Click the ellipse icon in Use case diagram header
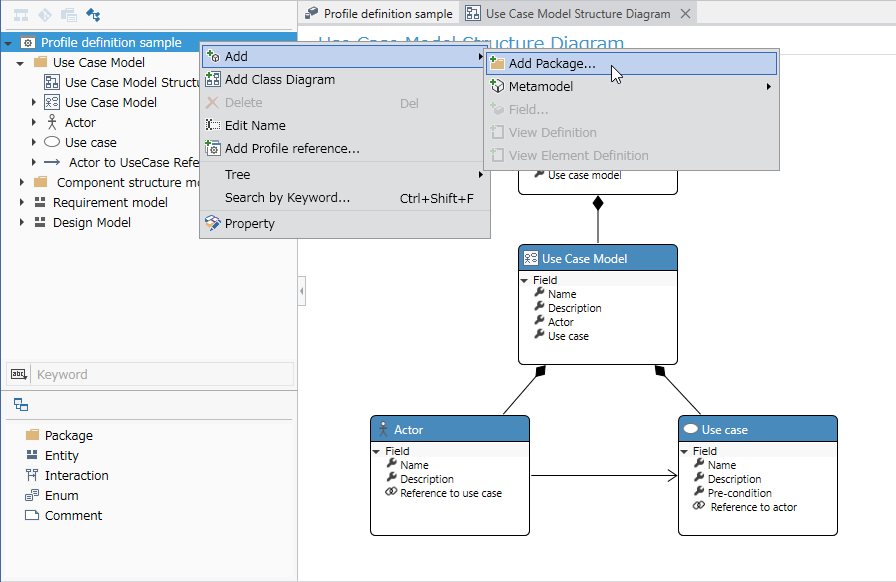The image size is (896, 582). click(x=691, y=429)
